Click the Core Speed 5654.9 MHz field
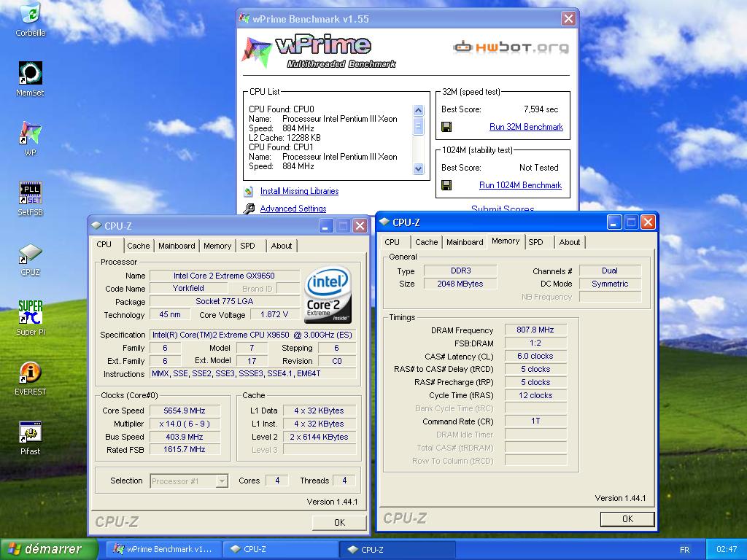Screen dimensions: 747x560 (185, 411)
